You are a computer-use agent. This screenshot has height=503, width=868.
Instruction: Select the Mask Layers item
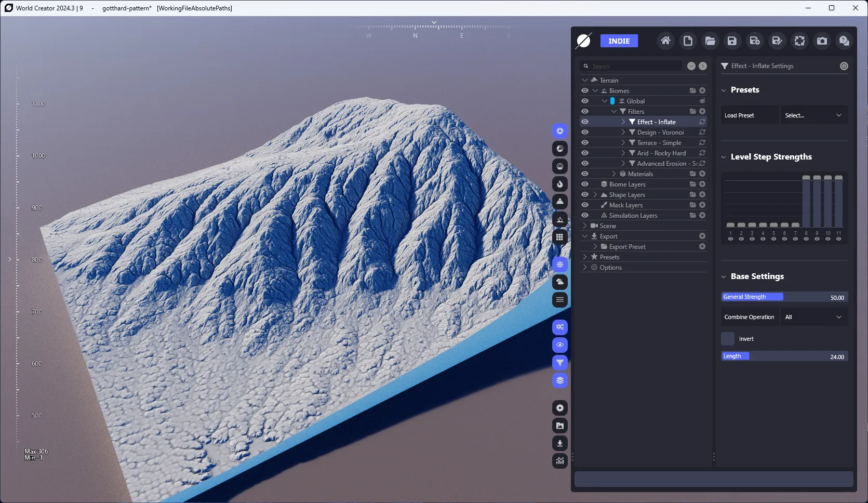[626, 205]
